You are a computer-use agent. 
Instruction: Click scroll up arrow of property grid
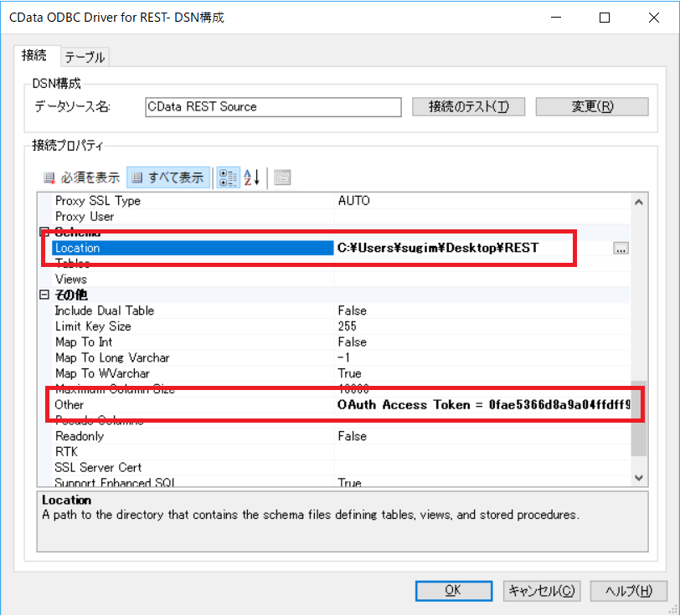(x=638, y=202)
